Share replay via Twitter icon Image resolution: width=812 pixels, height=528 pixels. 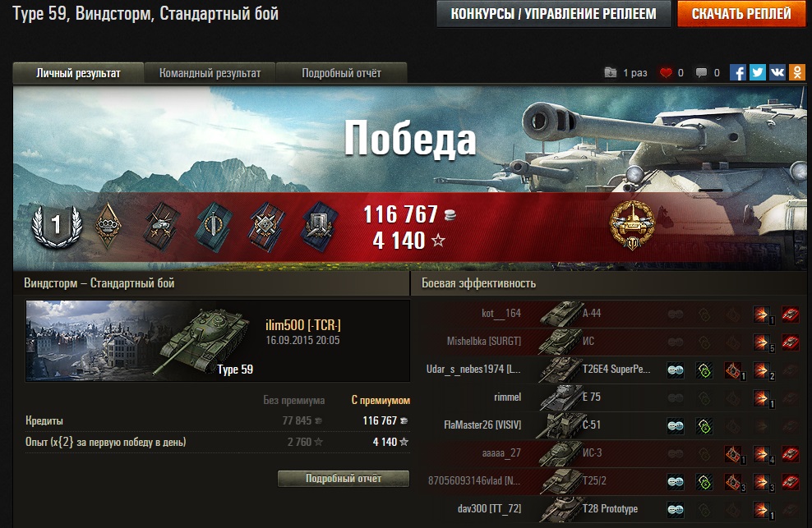click(757, 72)
